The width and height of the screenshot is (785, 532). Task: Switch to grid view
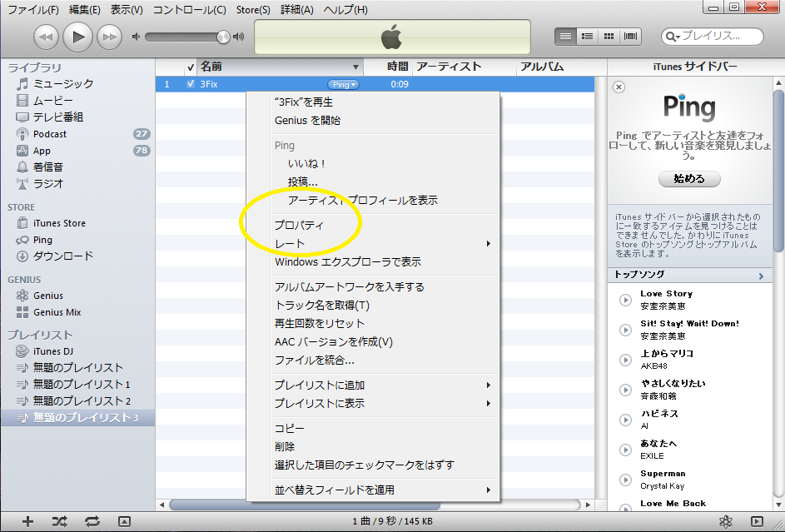tap(609, 36)
